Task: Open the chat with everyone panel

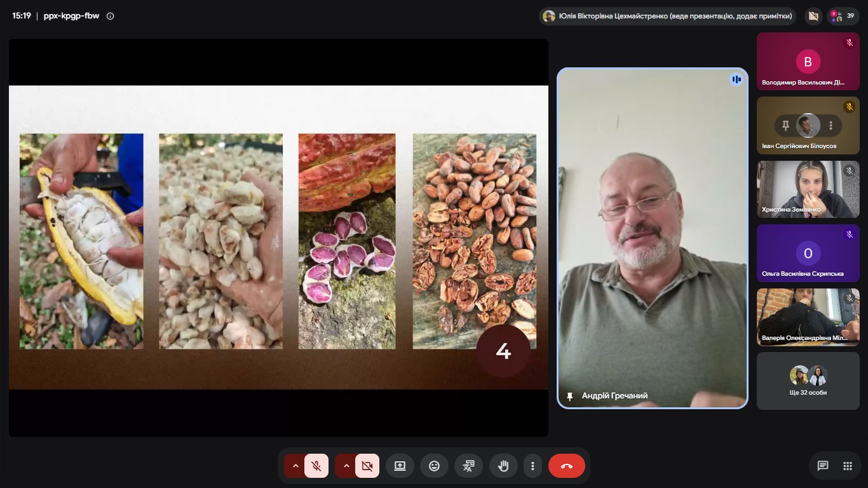Action: [823, 466]
